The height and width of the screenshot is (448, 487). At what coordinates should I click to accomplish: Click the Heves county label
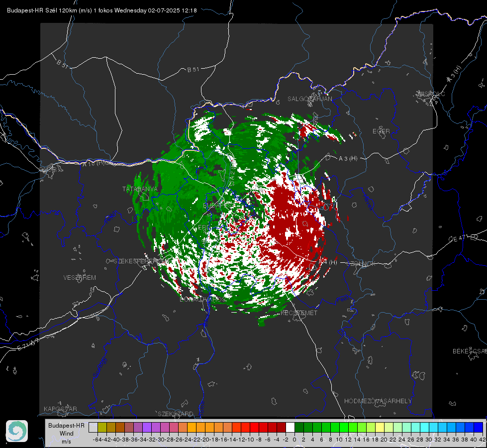click(x=368, y=203)
